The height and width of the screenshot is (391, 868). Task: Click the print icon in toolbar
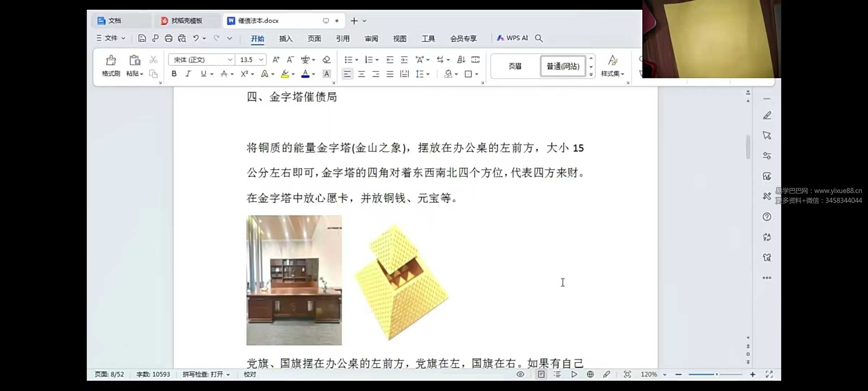169,38
